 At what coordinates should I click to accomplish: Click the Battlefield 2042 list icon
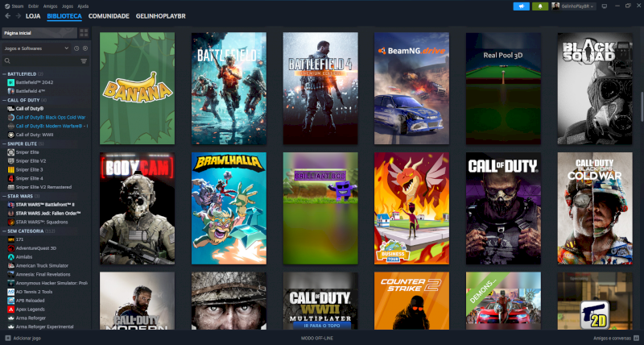pyautogui.click(x=11, y=82)
